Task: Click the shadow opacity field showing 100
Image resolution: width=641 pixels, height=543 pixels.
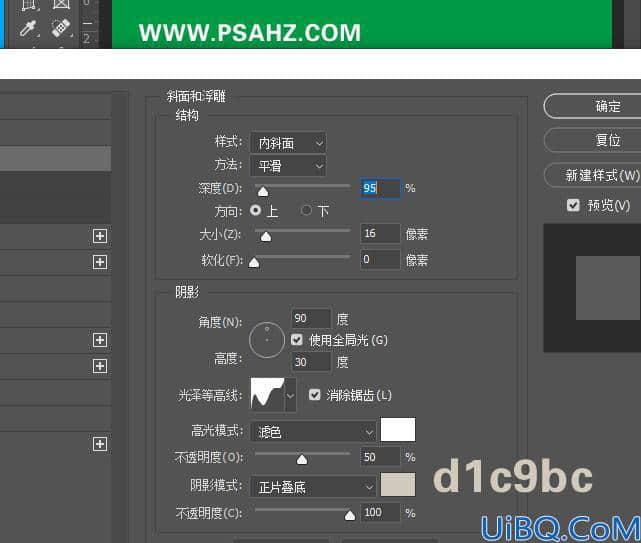Action: 380,512
